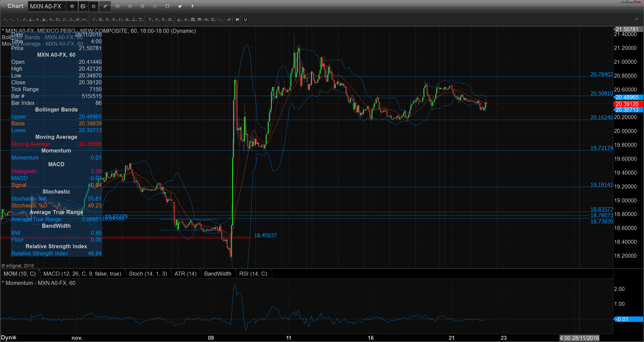Switch to the RSI (14, C) tab
The image size is (644, 342).
click(253, 274)
